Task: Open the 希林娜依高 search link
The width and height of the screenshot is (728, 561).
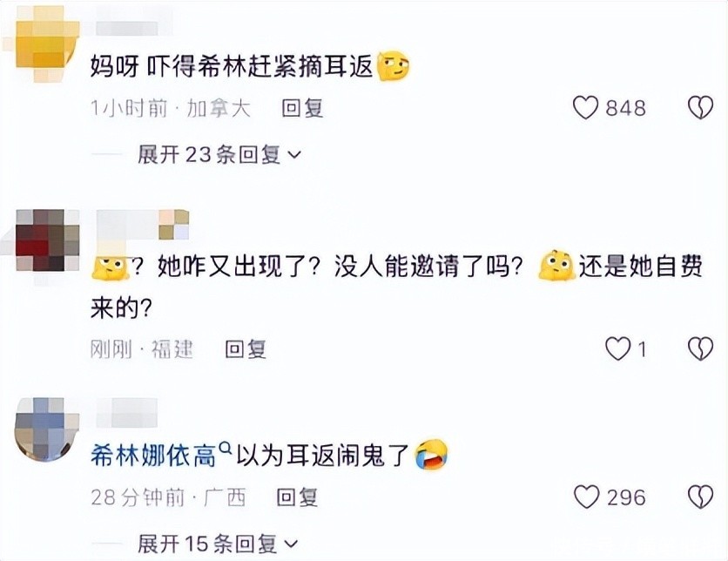Action: coord(153,455)
